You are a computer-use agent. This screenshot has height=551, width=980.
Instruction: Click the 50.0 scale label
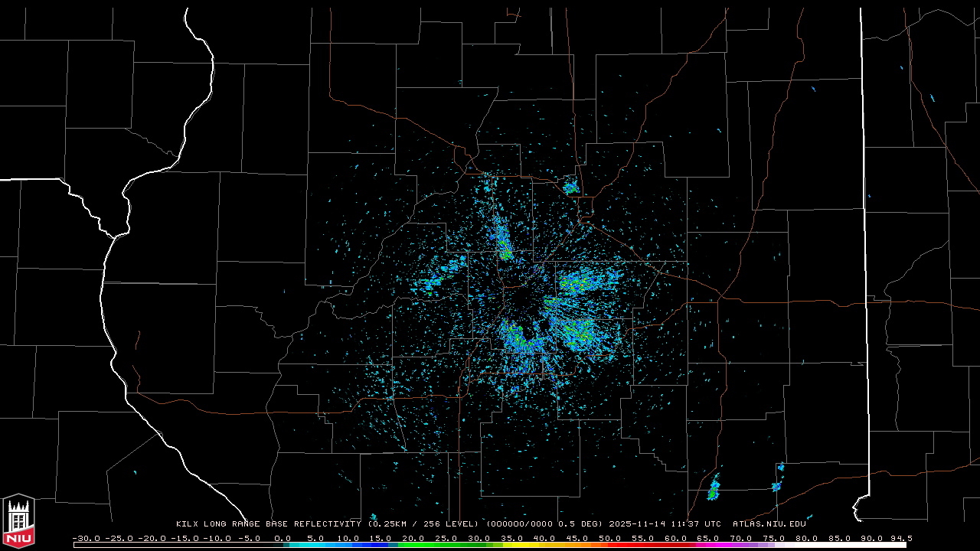(x=609, y=538)
